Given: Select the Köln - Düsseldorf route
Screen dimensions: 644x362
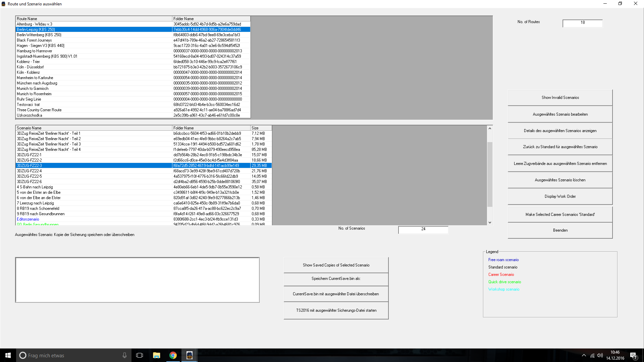Looking at the screenshot, I should [x=30, y=67].
